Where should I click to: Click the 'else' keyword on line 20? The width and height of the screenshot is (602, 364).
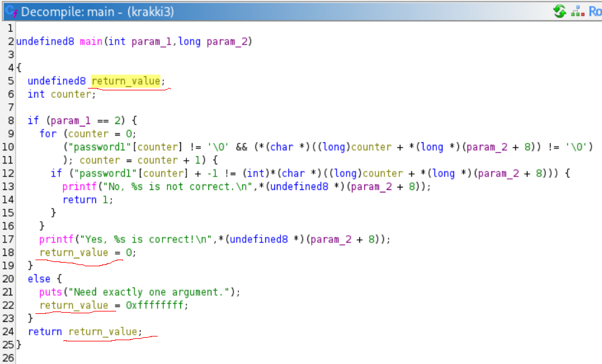tap(39, 278)
